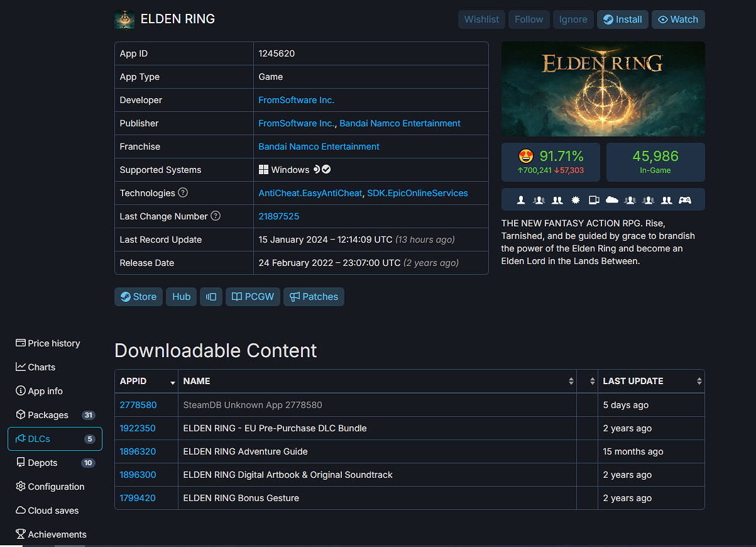This screenshot has height=547, width=756.
Task: Switch to the Depots sidebar section
Action: tap(43, 463)
